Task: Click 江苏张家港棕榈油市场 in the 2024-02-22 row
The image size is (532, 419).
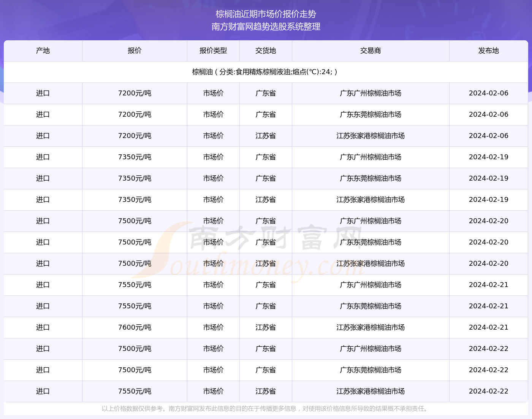Action: click(370, 391)
